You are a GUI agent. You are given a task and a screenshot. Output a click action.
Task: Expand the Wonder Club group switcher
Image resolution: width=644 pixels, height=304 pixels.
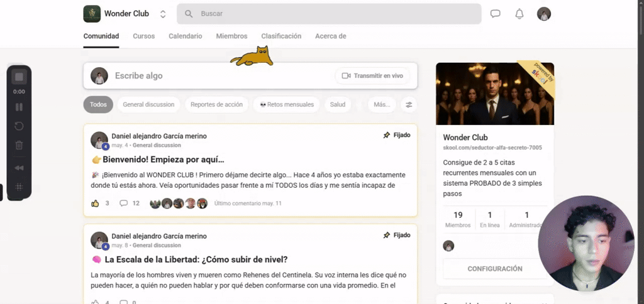(163, 14)
